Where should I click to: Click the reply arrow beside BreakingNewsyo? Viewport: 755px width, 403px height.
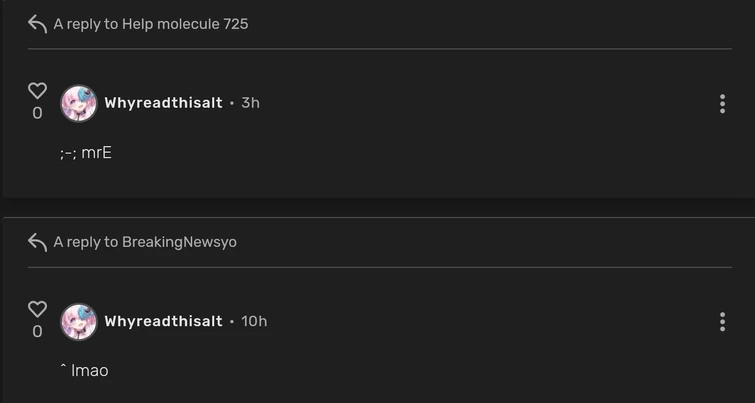[x=37, y=242]
